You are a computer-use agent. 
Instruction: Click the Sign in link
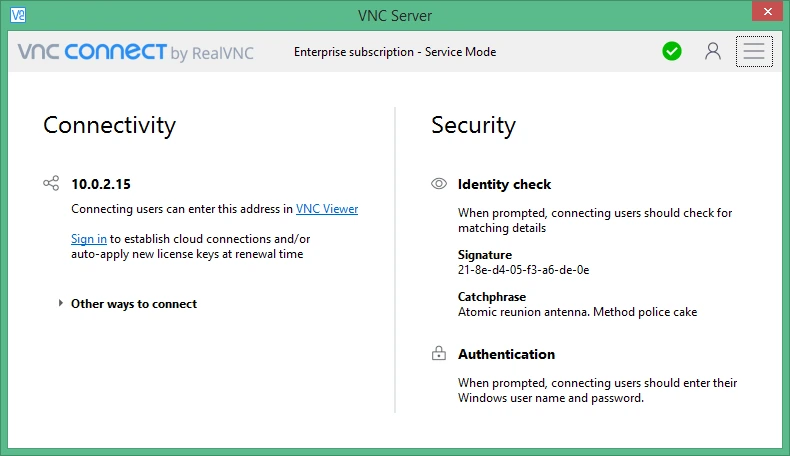click(x=89, y=239)
